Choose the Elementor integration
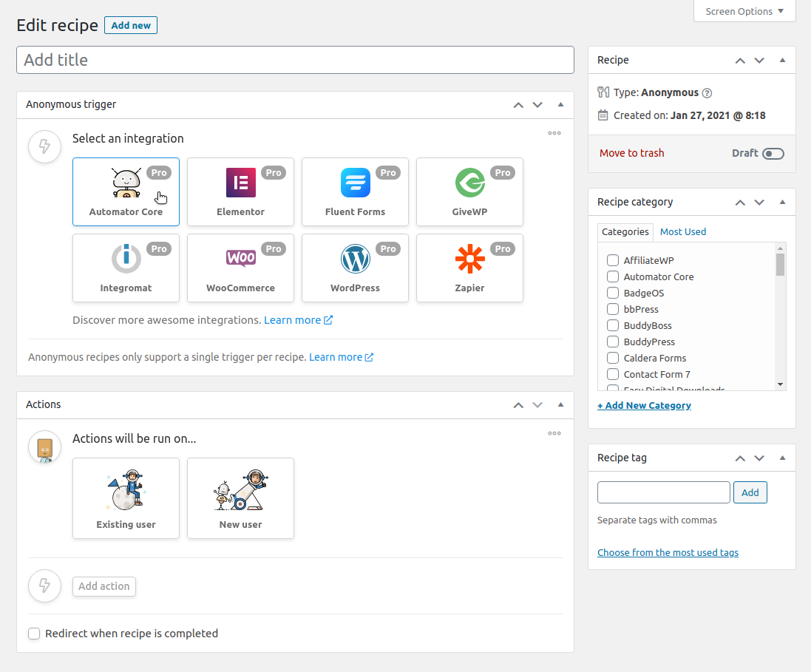 pos(240,191)
